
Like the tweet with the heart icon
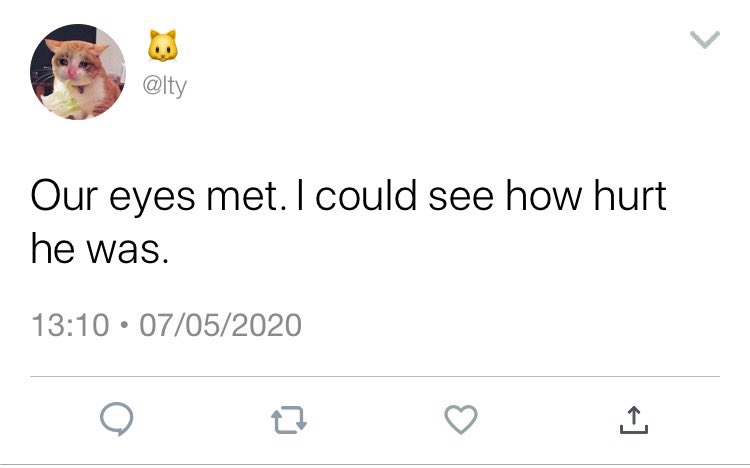(x=461, y=419)
